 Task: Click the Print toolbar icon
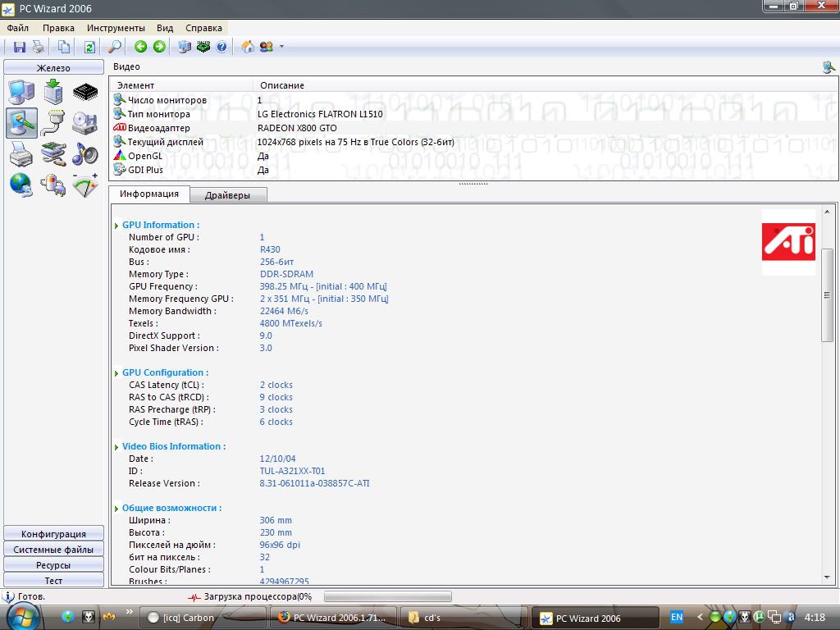(39, 47)
